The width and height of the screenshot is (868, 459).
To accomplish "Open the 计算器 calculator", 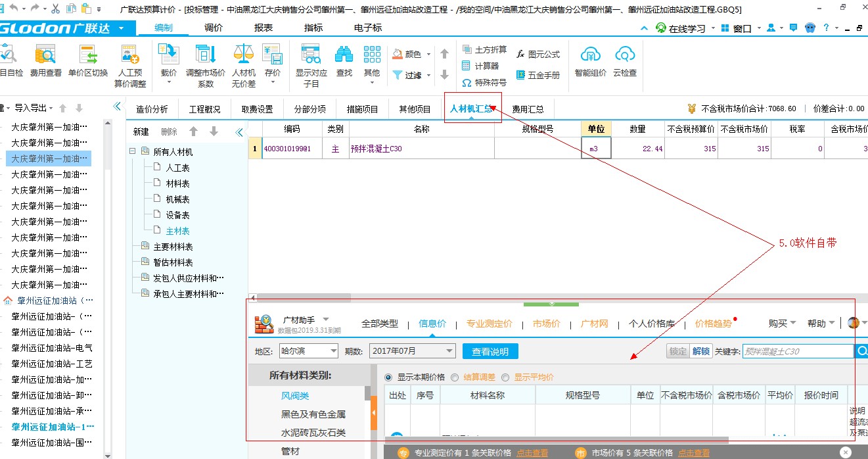I will pos(480,66).
